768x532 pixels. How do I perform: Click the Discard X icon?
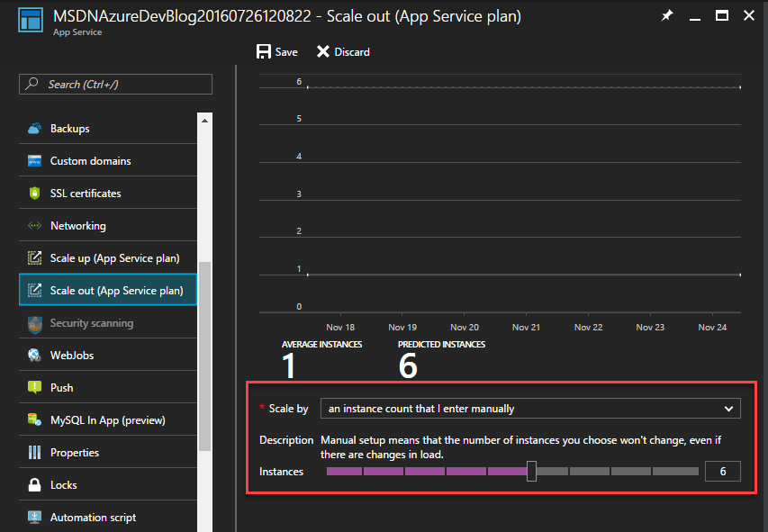click(x=322, y=51)
